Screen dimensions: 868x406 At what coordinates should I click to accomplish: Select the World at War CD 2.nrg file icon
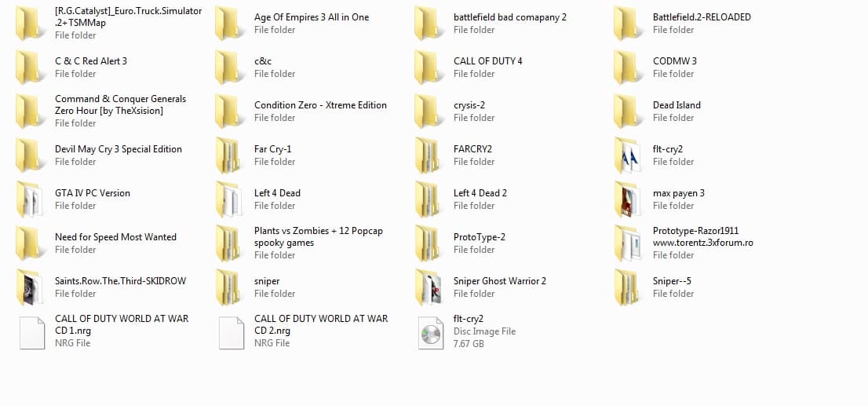click(x=231, y=331)
